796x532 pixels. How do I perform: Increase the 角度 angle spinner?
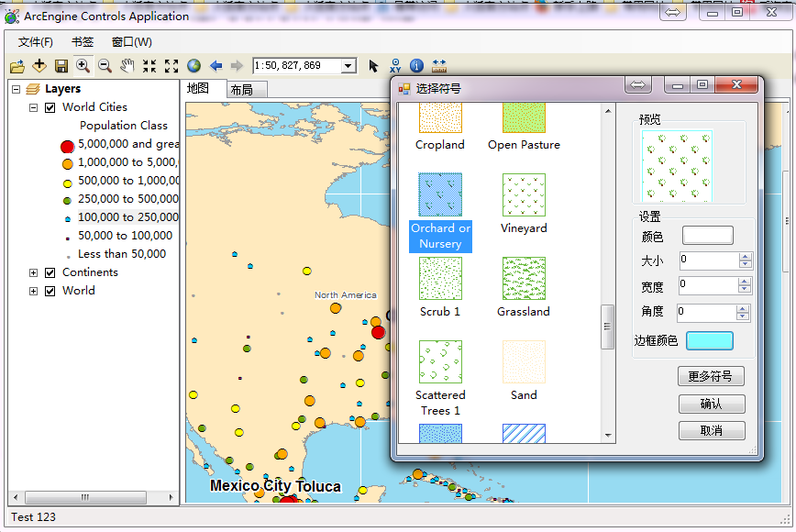742,308
